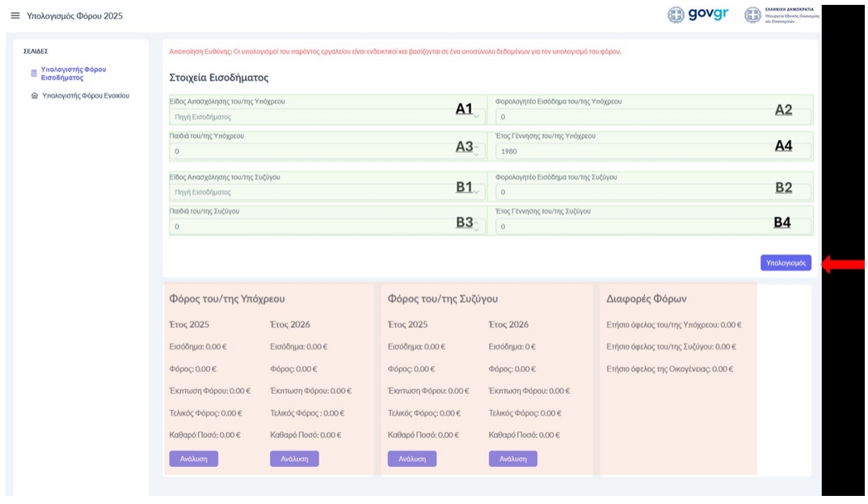Click the house icon for rent tax calculator

[34, 95]
